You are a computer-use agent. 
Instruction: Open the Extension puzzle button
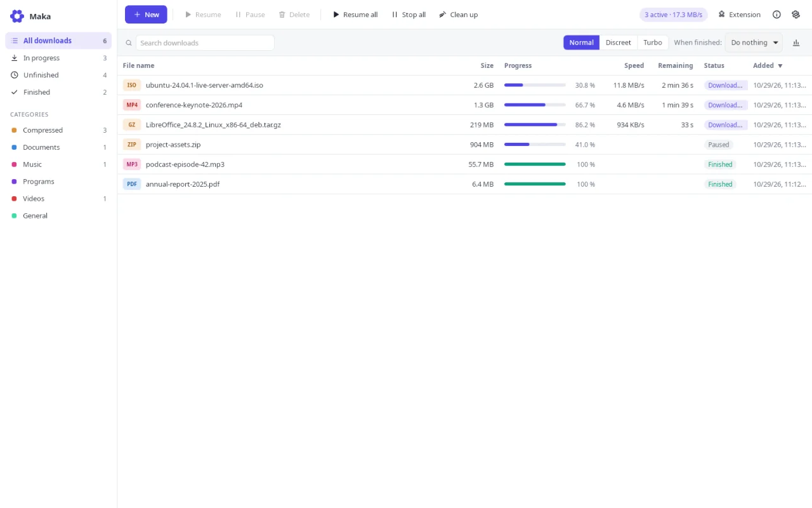click(739, 15)
